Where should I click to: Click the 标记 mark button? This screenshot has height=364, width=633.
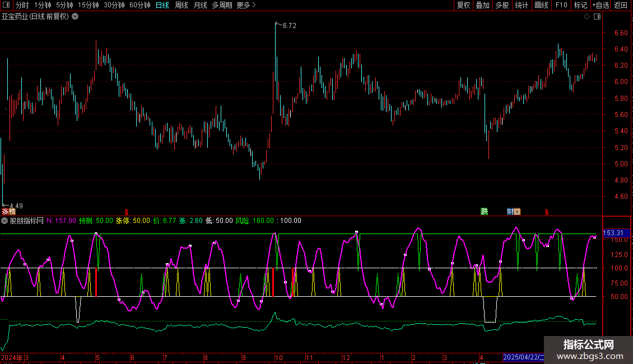coord(580,5)
